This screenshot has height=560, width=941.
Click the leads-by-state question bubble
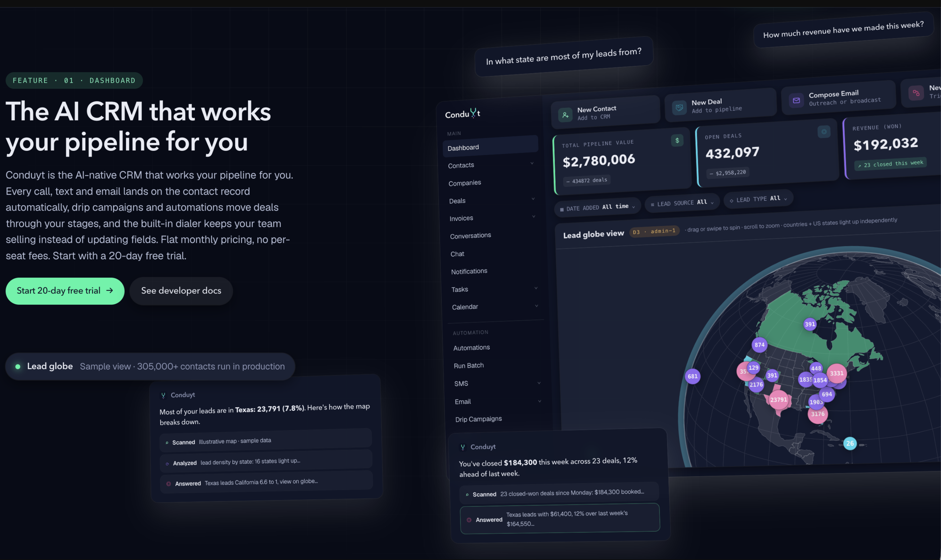click(x=564, y=57)
